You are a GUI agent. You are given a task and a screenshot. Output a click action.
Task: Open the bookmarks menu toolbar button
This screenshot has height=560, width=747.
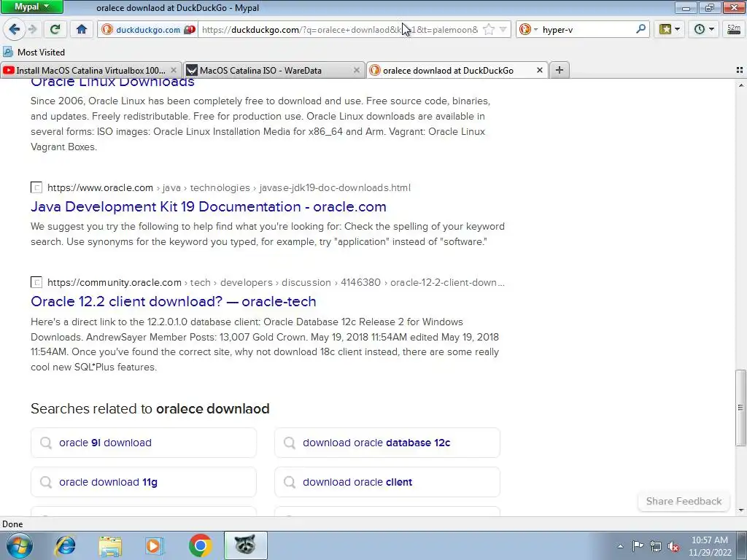670,29
